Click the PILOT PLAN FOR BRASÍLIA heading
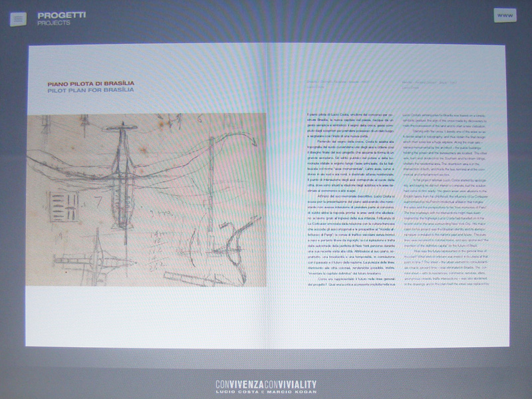The height and width of the screenshot is (399, 532). 90,89
